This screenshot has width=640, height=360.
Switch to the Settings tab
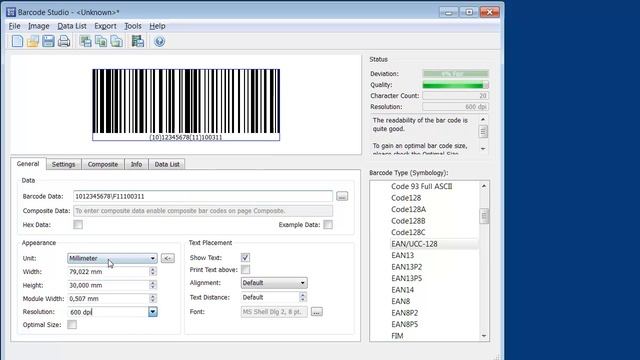(64, 164)
